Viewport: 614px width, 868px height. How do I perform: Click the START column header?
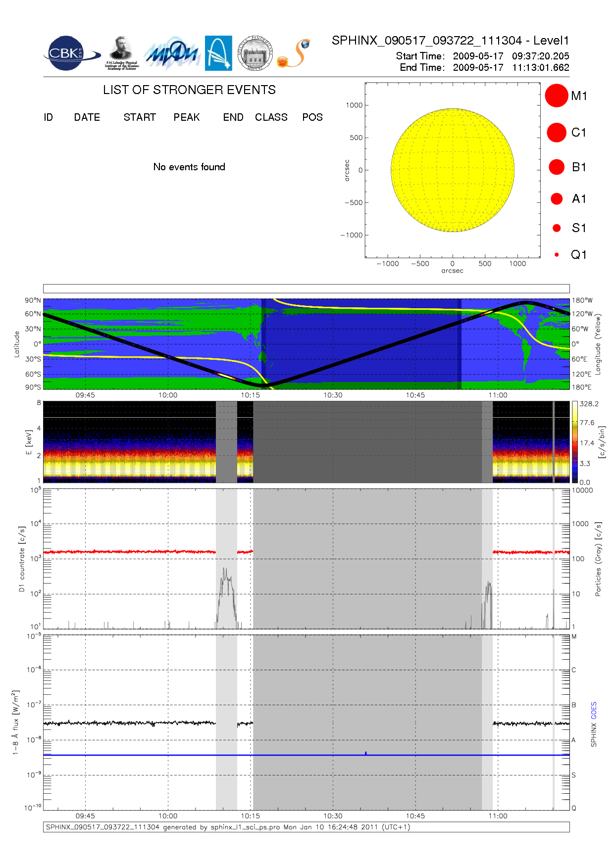pyautogui.click(x=140, y=117)
